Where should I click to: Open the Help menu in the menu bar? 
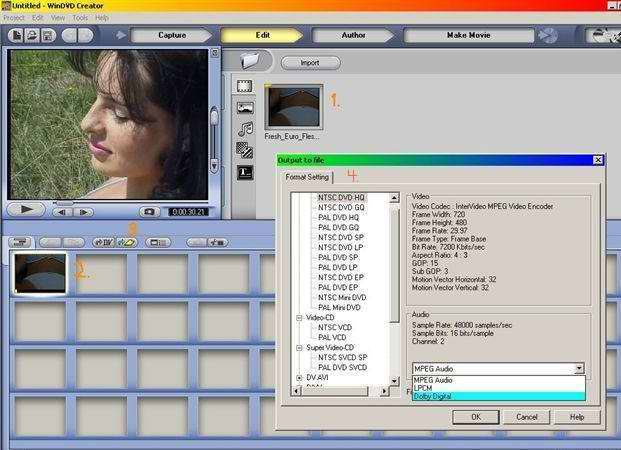[102, 18]
